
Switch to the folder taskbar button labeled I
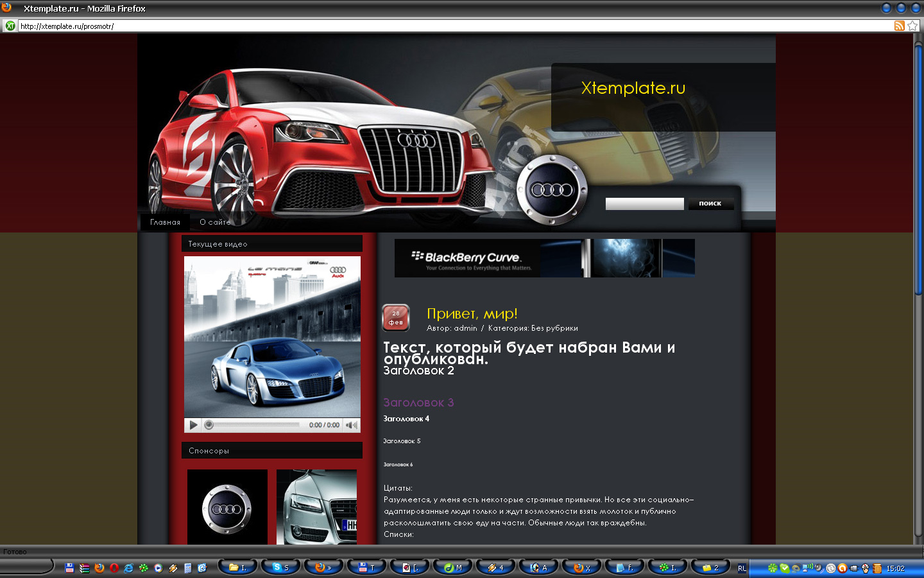237,567
